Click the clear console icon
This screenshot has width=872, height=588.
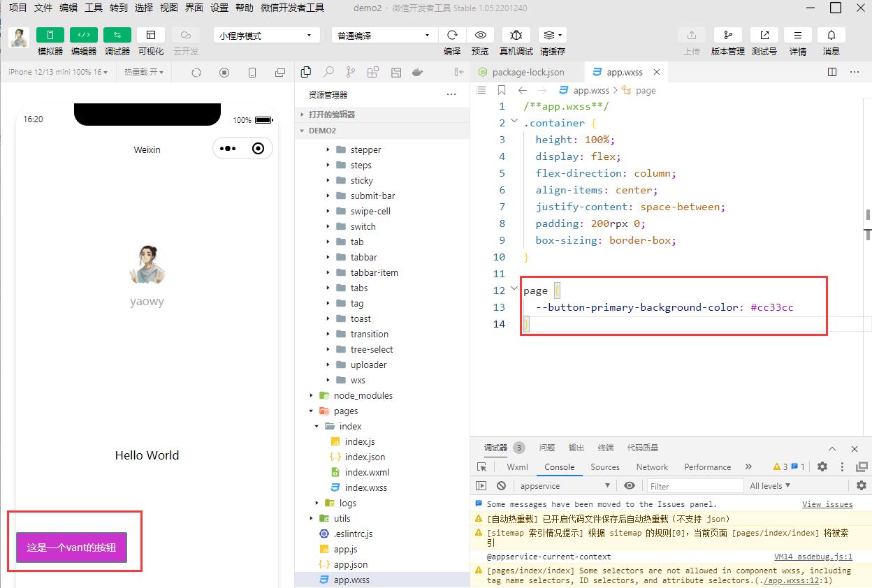501,485
